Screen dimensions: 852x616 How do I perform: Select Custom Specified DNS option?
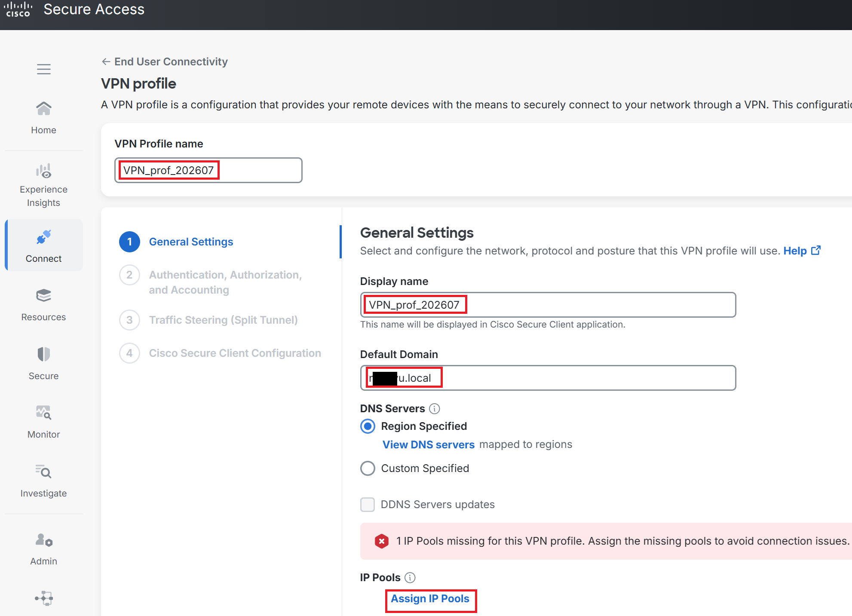tap(368, 469)
